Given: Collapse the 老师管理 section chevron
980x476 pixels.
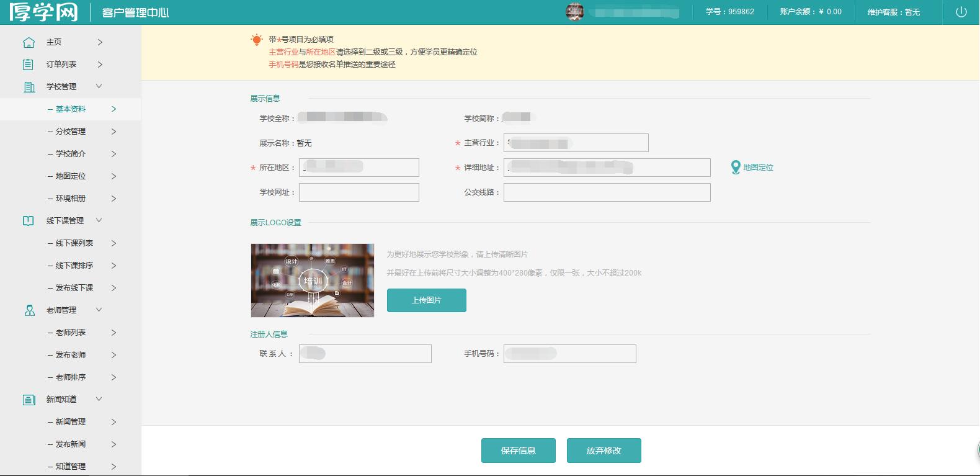Looking at the screenshot, I should point(99,310).
